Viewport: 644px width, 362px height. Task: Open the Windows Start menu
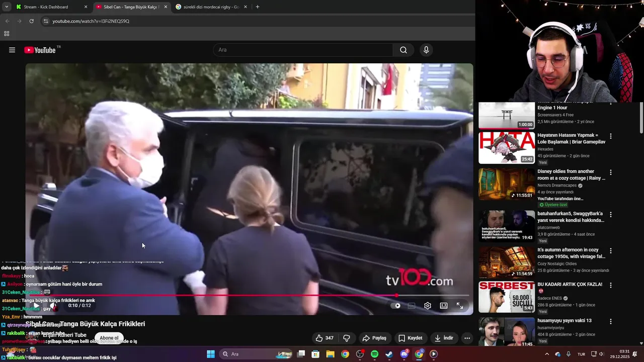tap(211, 354)
